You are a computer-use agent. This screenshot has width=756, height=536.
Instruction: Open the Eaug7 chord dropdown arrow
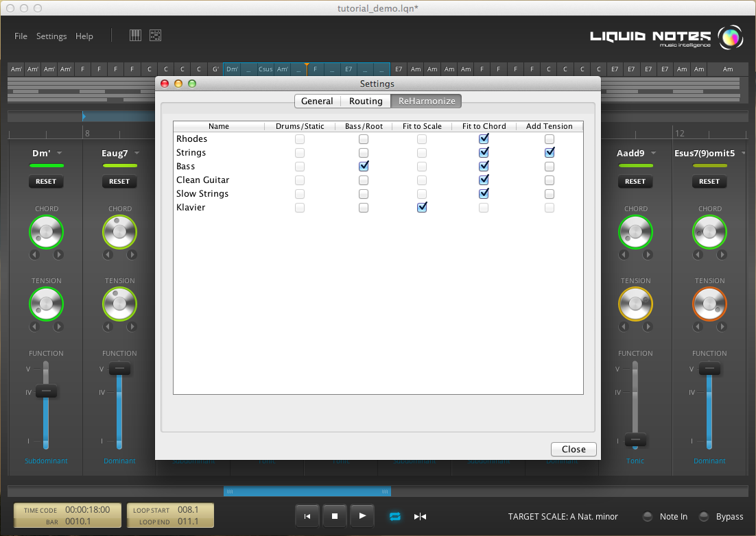coord(137,153)
